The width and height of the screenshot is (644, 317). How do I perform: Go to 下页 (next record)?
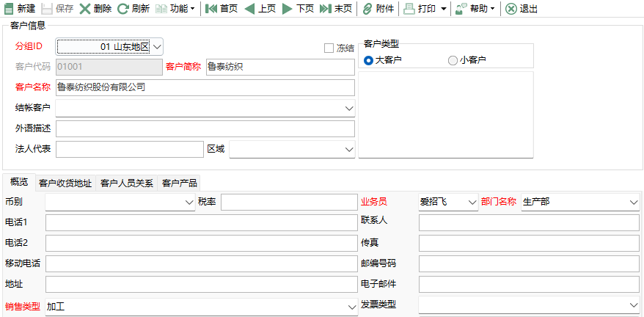point(288,9)
